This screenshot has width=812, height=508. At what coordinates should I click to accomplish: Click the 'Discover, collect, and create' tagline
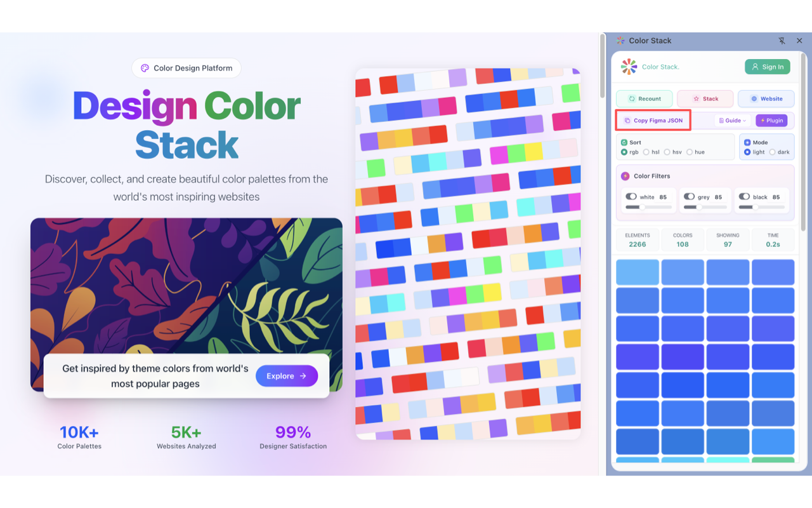tap(187, 188)
